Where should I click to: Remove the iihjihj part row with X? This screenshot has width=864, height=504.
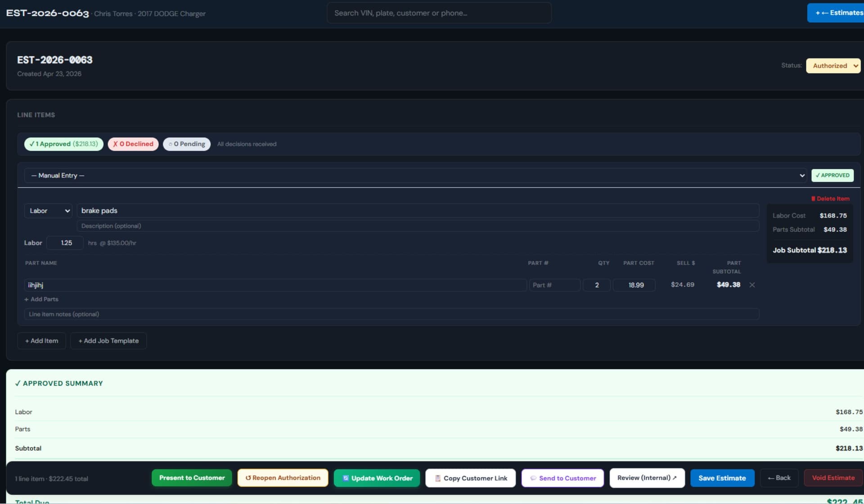[x=752, y=285]
